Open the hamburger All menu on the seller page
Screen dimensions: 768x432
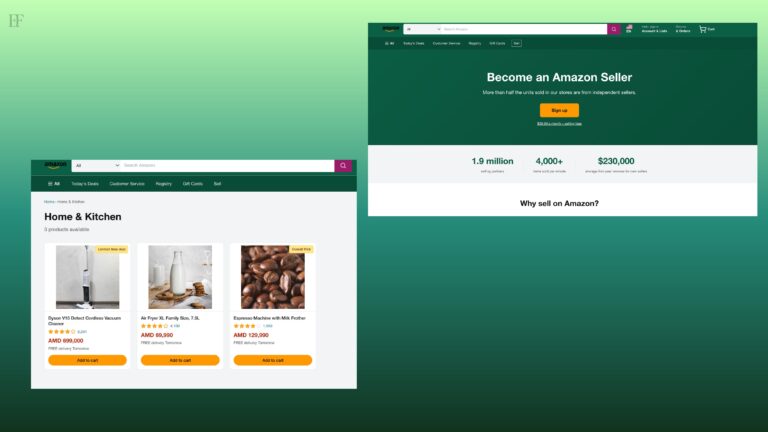389,43
